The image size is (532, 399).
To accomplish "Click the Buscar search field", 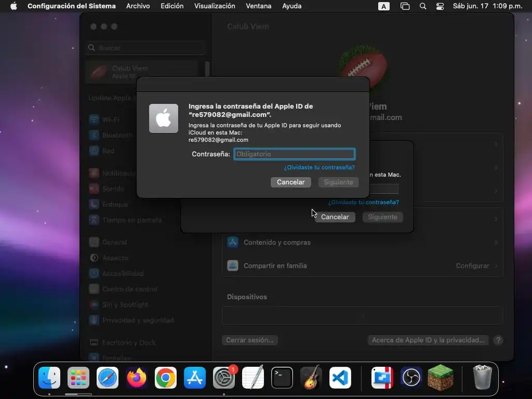I will 146,48.
